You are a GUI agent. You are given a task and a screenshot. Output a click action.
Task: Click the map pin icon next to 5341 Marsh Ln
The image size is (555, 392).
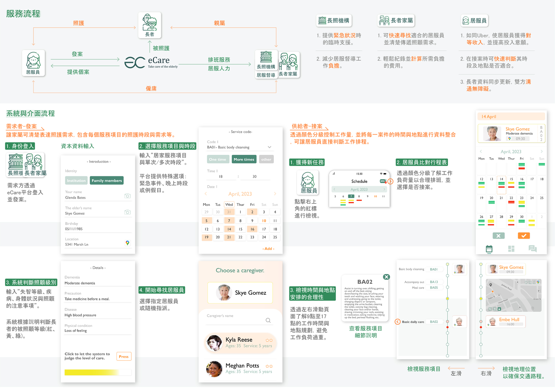(127, 243)
